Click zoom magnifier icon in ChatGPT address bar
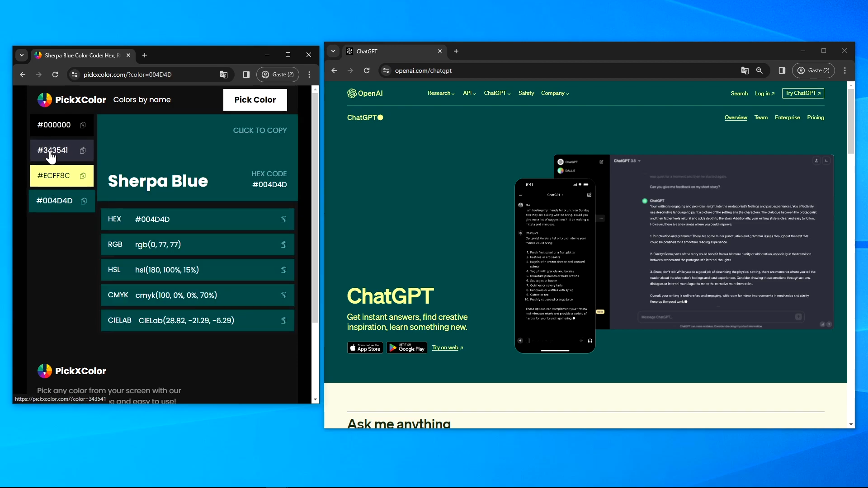Image resolution: width=868 pixels, height=488 pixels. [759, 70]
